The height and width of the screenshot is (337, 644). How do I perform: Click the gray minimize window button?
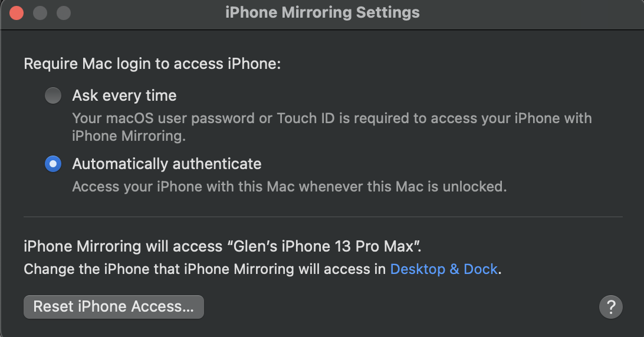pyautogui.click(x=40, y=12)
